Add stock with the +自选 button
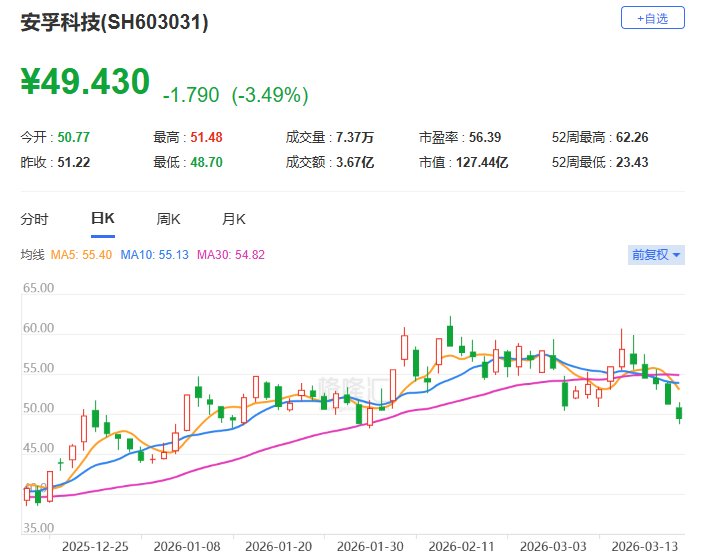The height and width of the screenshot is (557, 705). [x=652, y=18]
